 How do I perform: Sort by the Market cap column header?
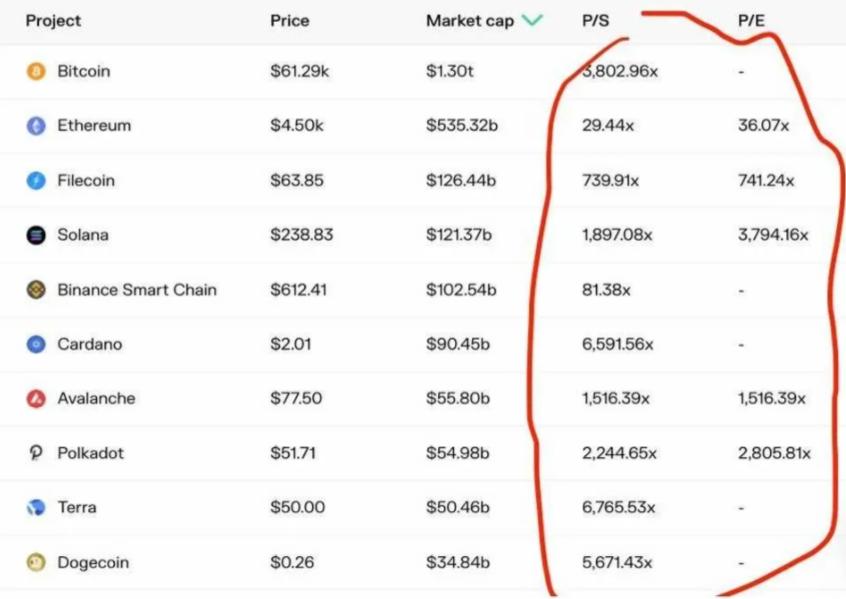click(x=469, y=21)
